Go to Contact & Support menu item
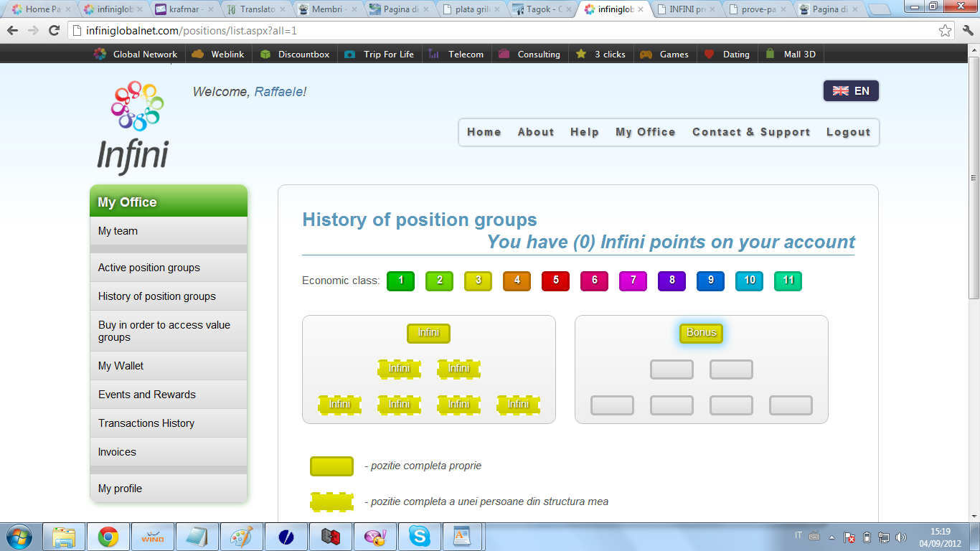The width and height of the screenshot is (980, 551). click(x=750, y=132)
